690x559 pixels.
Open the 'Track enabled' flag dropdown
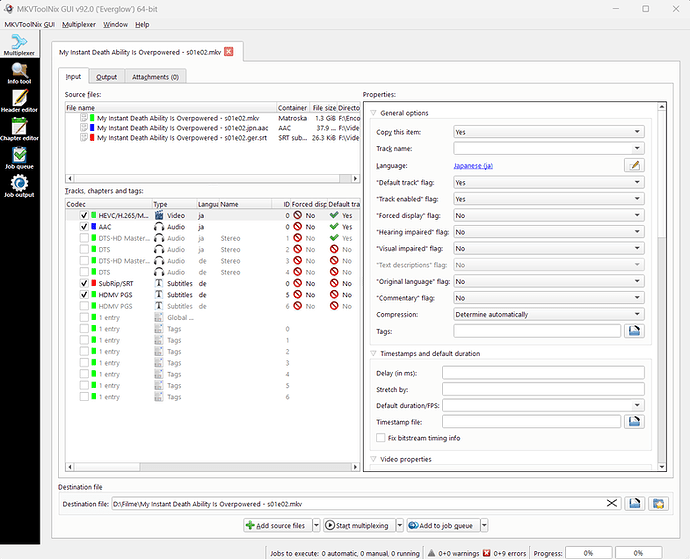click(x=549, y=199)
